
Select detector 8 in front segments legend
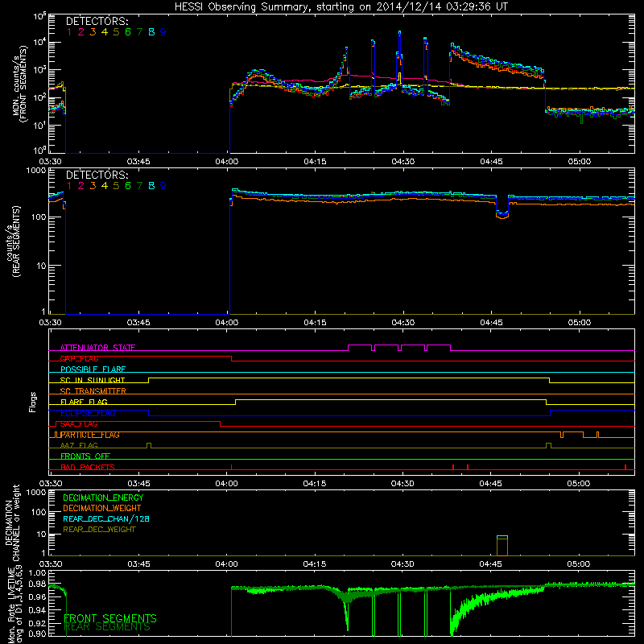[151, 32]
